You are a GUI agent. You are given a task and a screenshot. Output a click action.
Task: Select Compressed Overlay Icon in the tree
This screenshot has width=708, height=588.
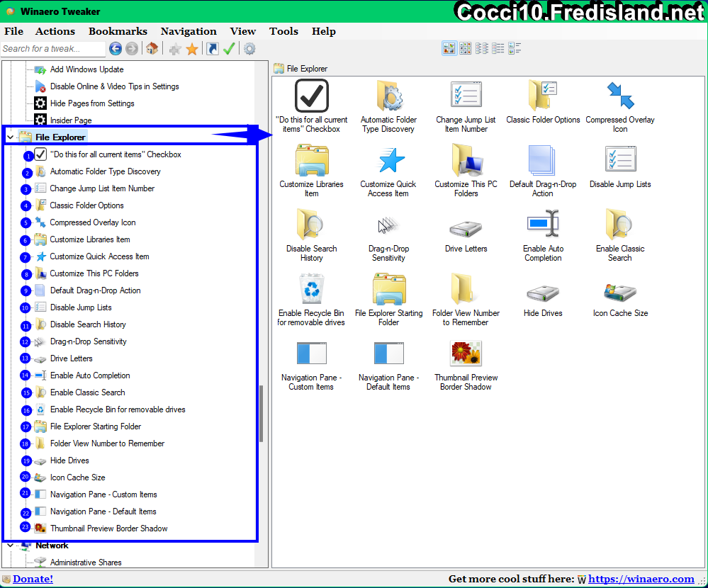pos(93,222)
